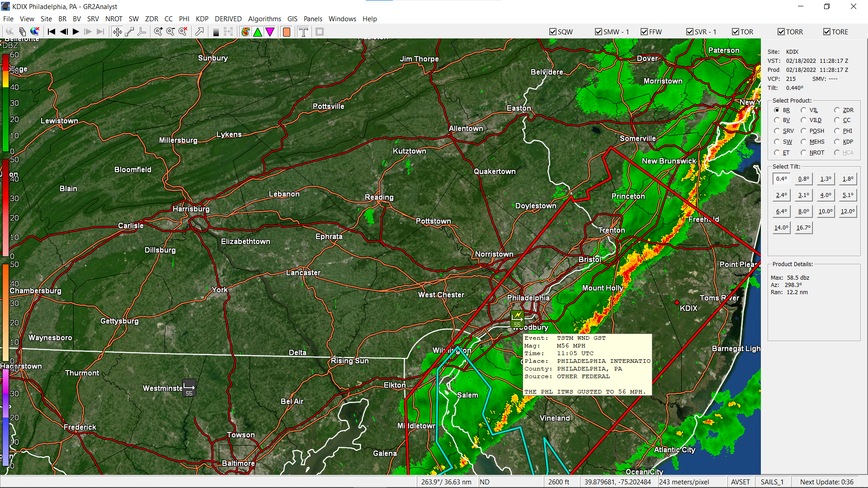The height and width of the screenshot is (488, 868).
Task: Toggle the green up triangle marker
Action: (258, 32)
